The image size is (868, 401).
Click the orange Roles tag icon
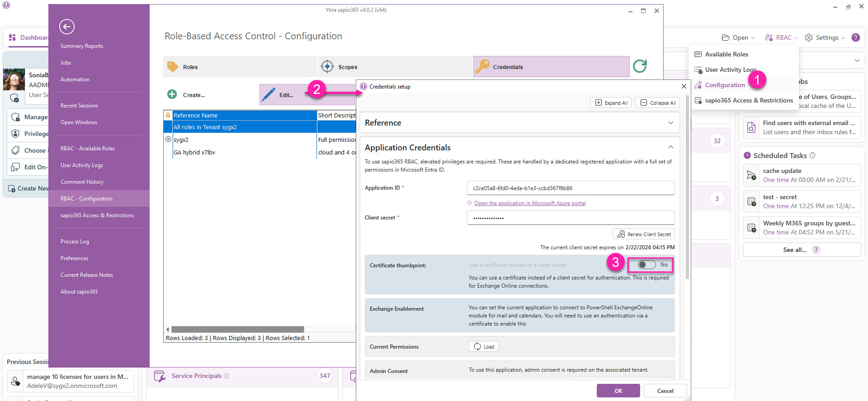pyautogui.click(x=173, y=67)
